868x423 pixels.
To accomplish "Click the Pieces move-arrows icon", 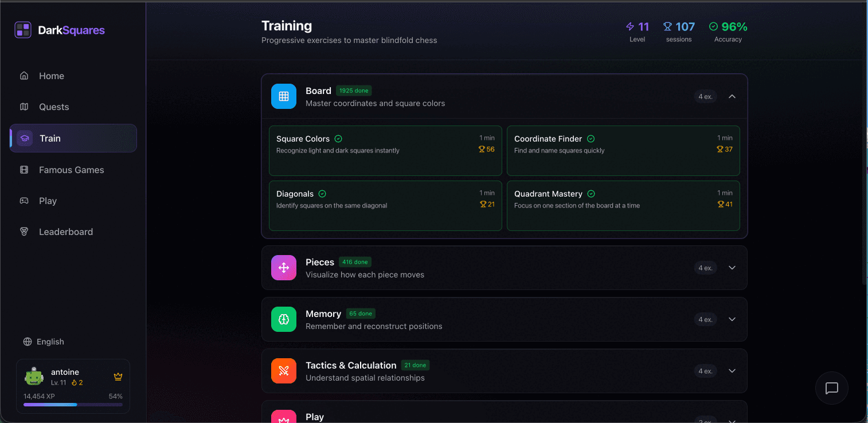I will pyautogui.click(x=284, y=268).
